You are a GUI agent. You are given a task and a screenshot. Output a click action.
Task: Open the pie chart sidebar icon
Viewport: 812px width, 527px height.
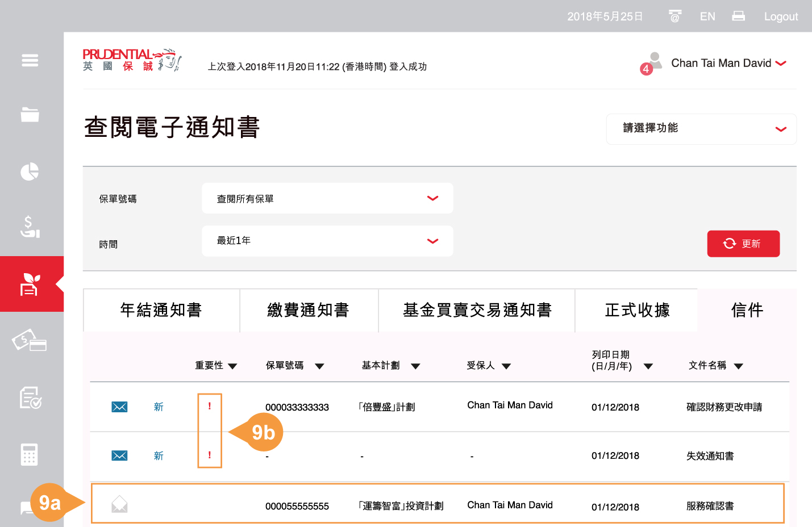[30, 172]
